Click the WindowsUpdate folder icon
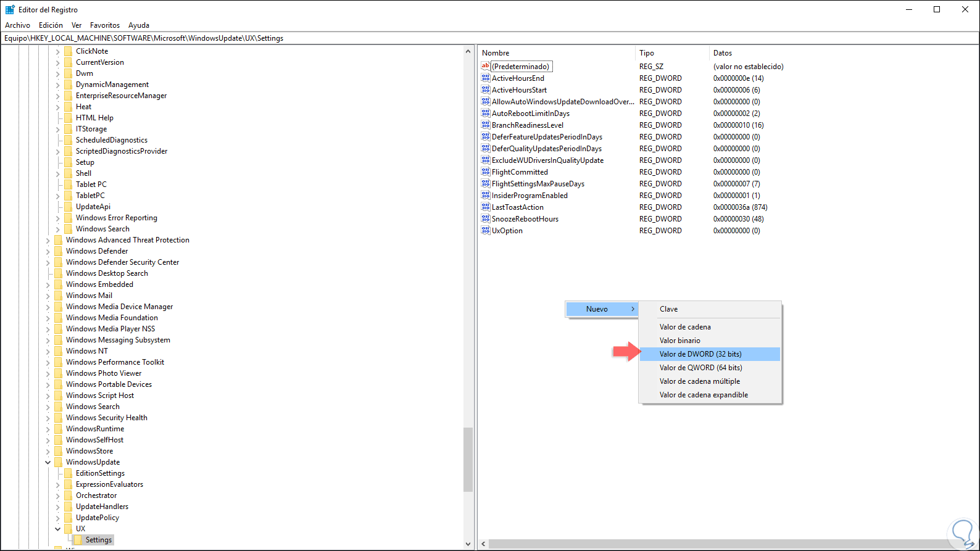Image resolution: width=980 pixels, height=551 pixels. click(59, 462)
